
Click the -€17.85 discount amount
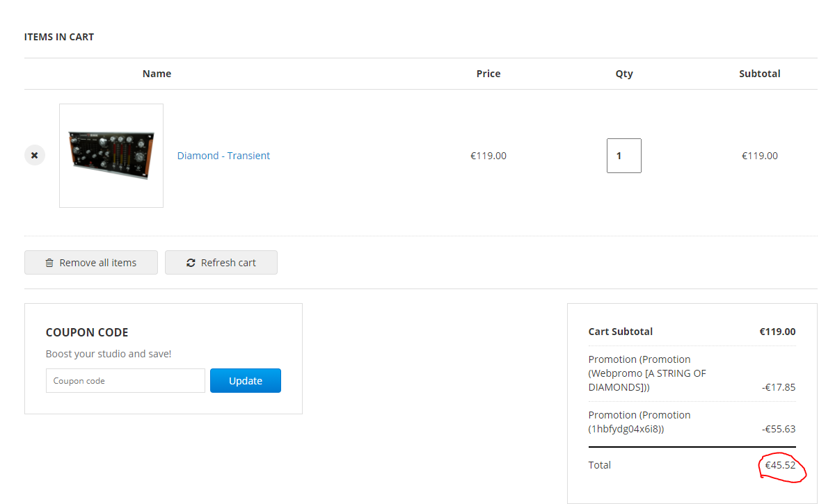coord(779,387)
